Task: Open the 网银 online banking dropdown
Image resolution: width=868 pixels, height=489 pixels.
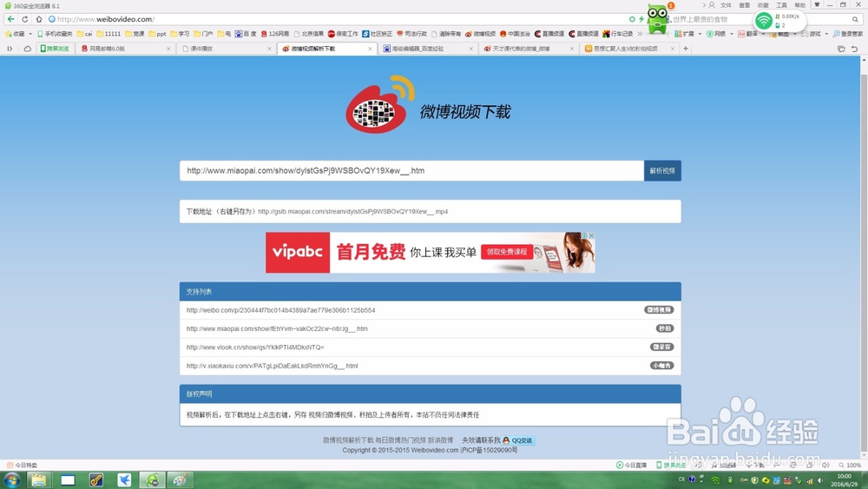Action: (x=720, y=34)
